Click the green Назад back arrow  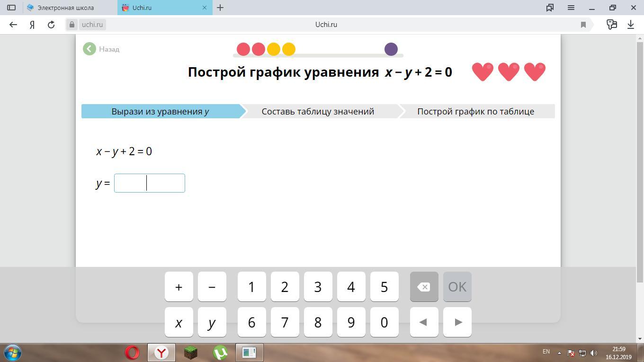pyautogui.click(x=89, y=49)
